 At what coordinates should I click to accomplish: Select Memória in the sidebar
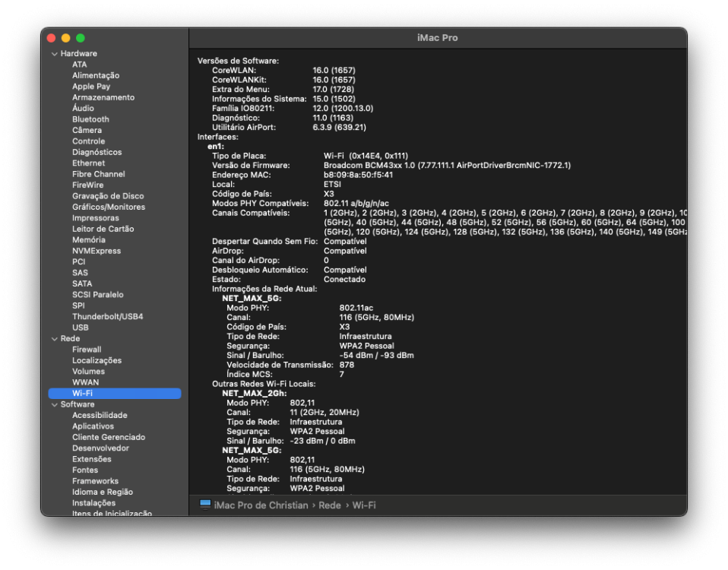(89, 240)
